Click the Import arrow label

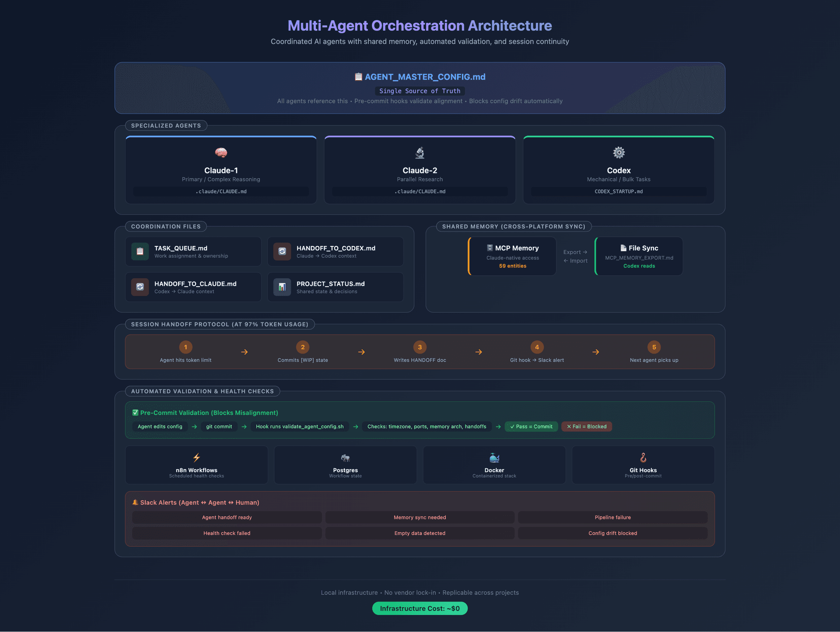point(575,261)
